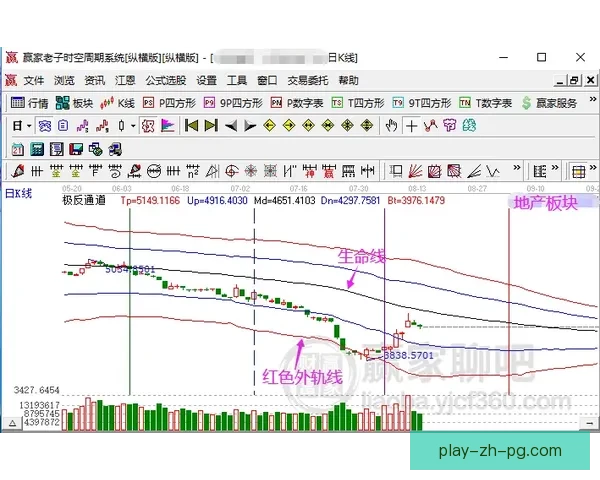Click the inner window restore button

click(574, 80)
